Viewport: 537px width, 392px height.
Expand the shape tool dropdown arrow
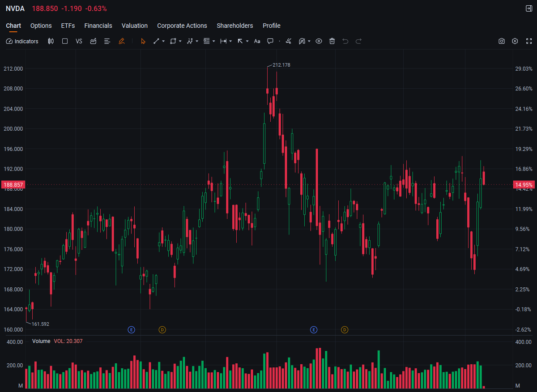[180, 41]
